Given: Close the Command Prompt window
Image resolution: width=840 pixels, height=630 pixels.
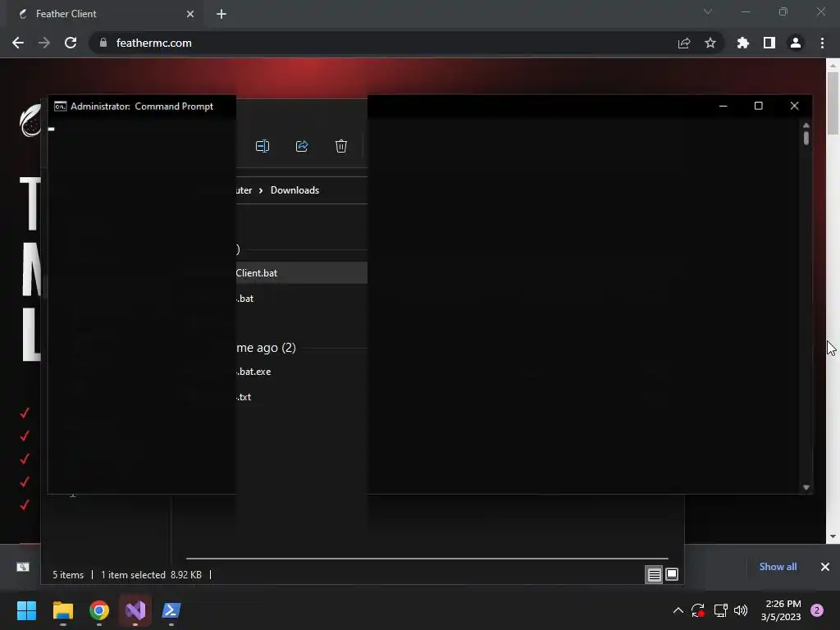Looking at the screenshot, I should click(794, 106).
